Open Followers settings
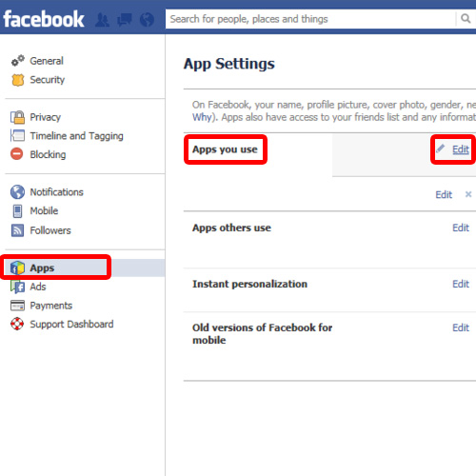Viewport: 476px width, 476px height. tap(50, 230)
